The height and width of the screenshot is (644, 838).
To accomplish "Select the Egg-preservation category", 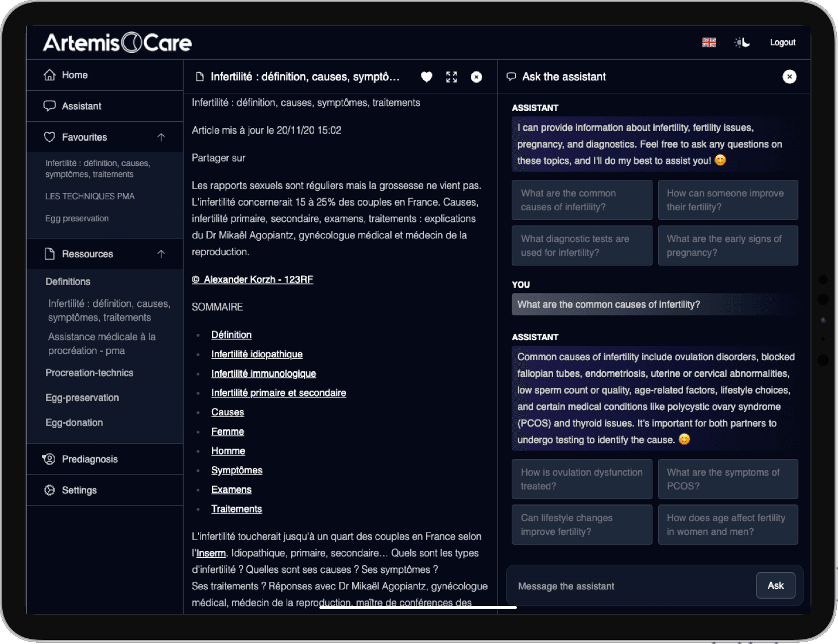I will coord(82,398).
